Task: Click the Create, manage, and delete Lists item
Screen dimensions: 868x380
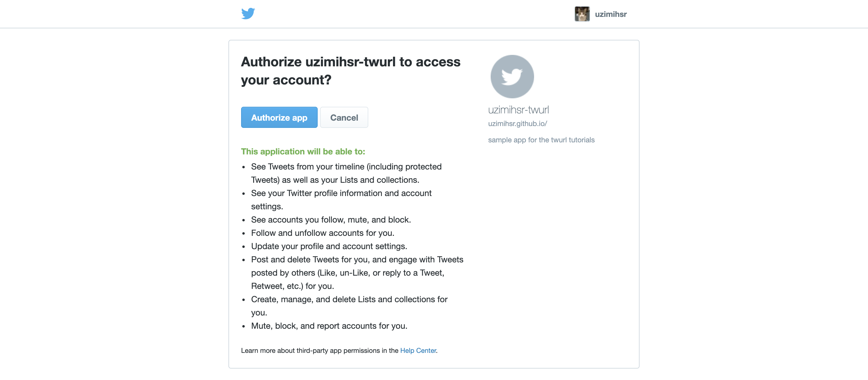Action: [349, 306]
